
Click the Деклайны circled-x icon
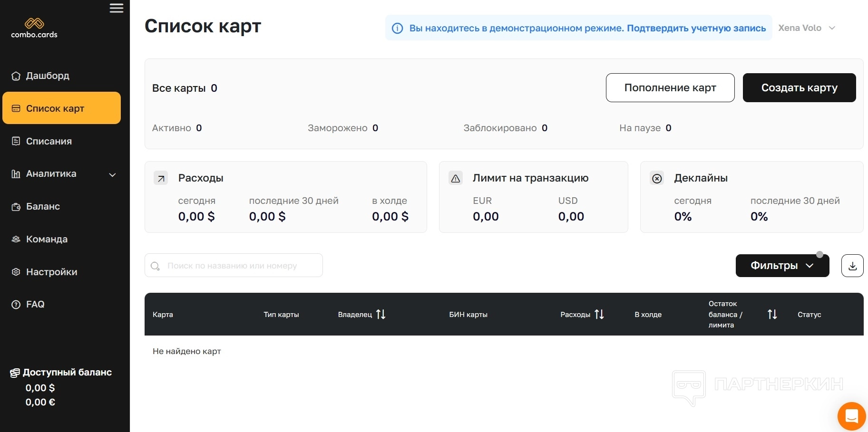(657, 179)
